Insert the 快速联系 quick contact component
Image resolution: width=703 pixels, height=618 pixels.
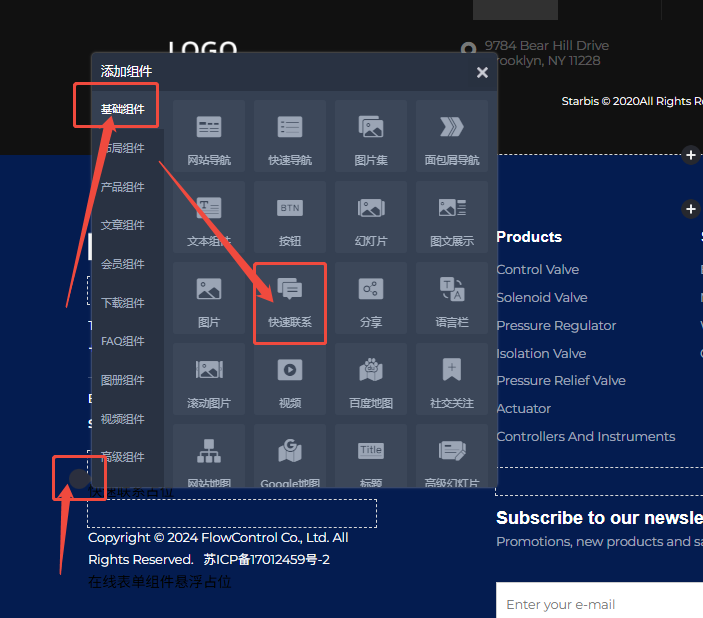coord(290,299)
